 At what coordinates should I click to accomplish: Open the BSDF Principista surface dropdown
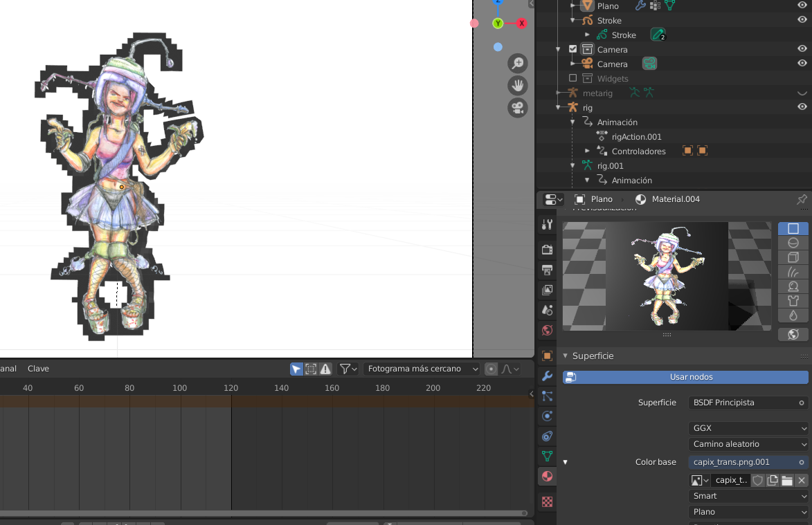click(748, 403)
